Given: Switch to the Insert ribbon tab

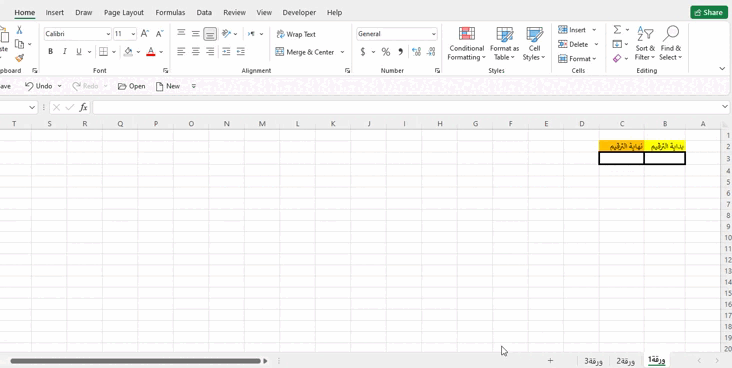Looking at the screenshot, I should [55, 13].
